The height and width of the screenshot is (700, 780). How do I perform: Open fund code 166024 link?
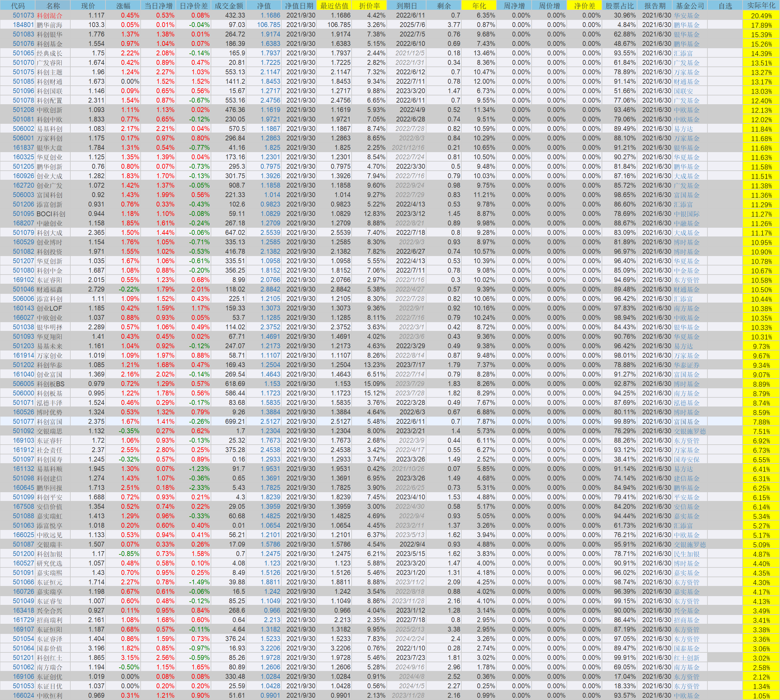(x=23, y=695)
